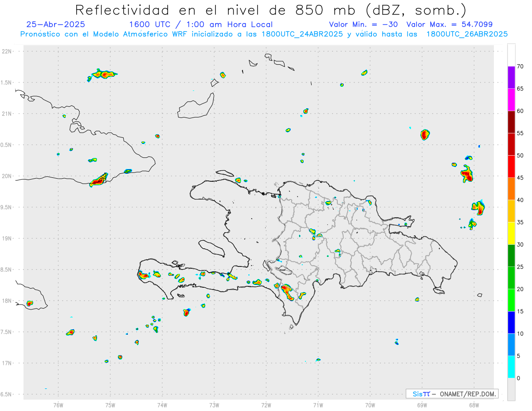Click the '74W' longitude label
The image size is (532, 411).
(162, 405)
